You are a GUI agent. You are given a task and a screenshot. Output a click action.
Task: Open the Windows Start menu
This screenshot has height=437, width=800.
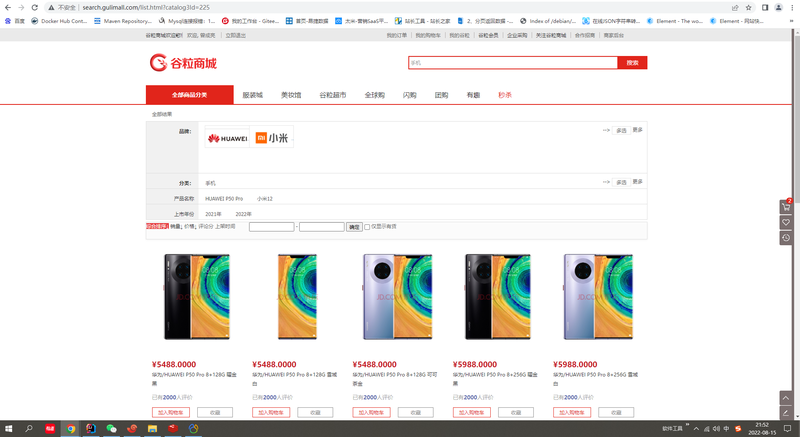coord(8,429)
